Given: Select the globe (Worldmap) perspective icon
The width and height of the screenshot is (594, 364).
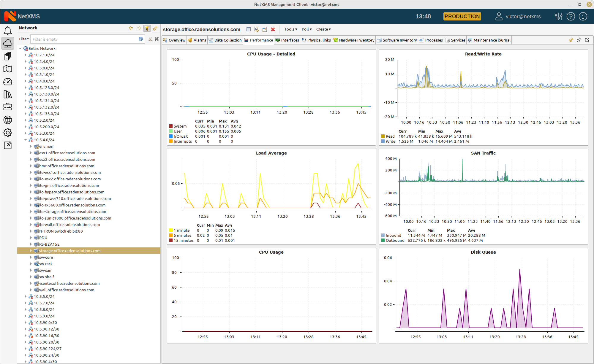Looking at the screenshot, I should tap(8, 120).
